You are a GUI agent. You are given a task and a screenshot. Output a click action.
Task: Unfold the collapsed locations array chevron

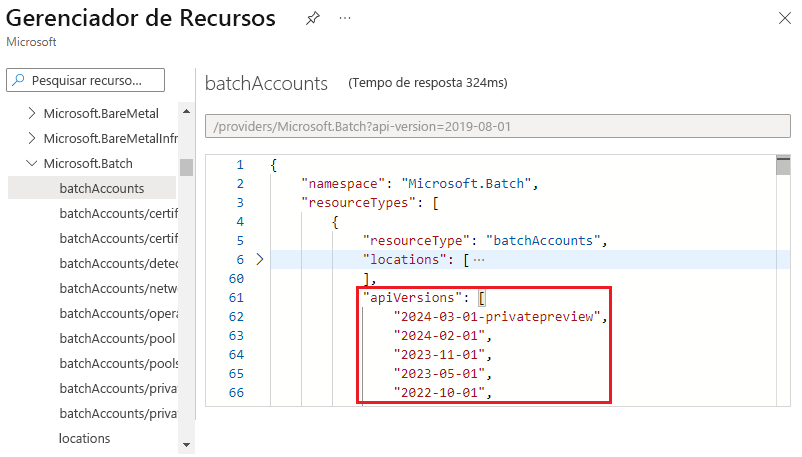pos(260,259)
